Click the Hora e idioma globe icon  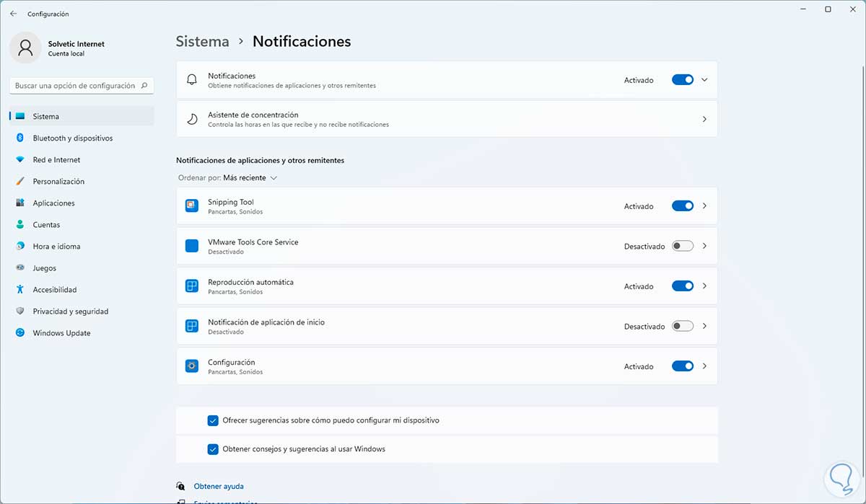coord(20,246)
